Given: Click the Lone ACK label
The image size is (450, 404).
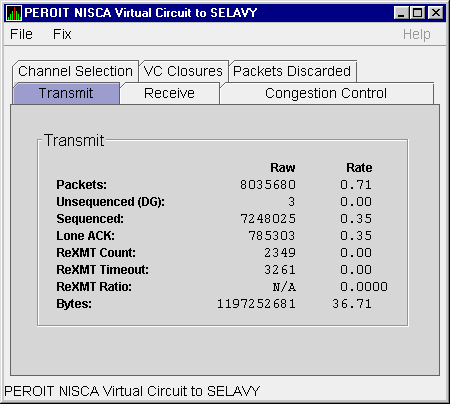Looking at the screenshot, I should pos(85,236).
